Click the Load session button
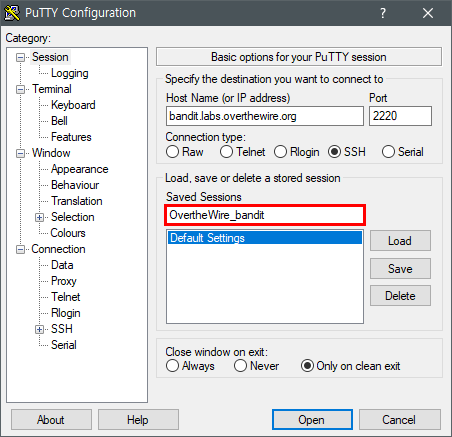 [x=400, y=241]
